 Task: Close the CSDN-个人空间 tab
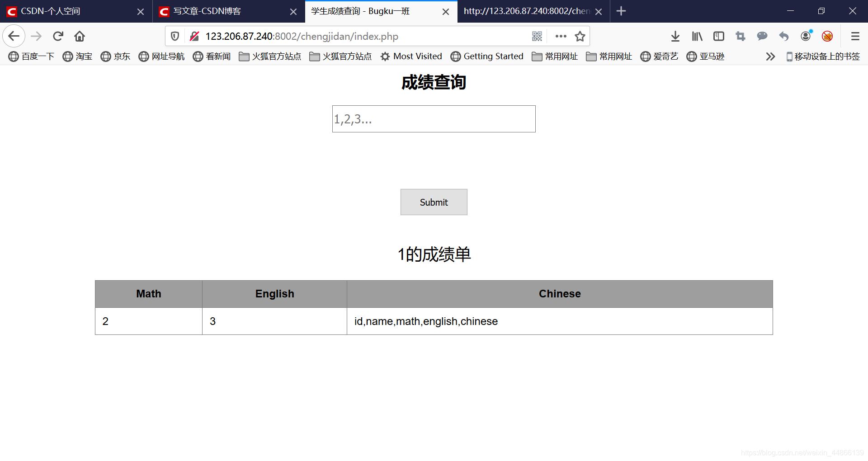(141, 12)
